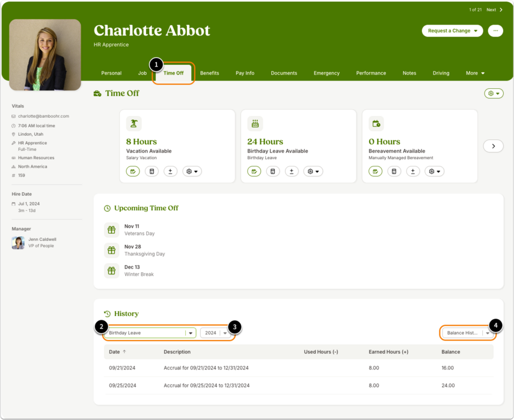Click Bereavement adjust balance plus-minus icon
Screen dimensions: 514x420
(413, 171)
